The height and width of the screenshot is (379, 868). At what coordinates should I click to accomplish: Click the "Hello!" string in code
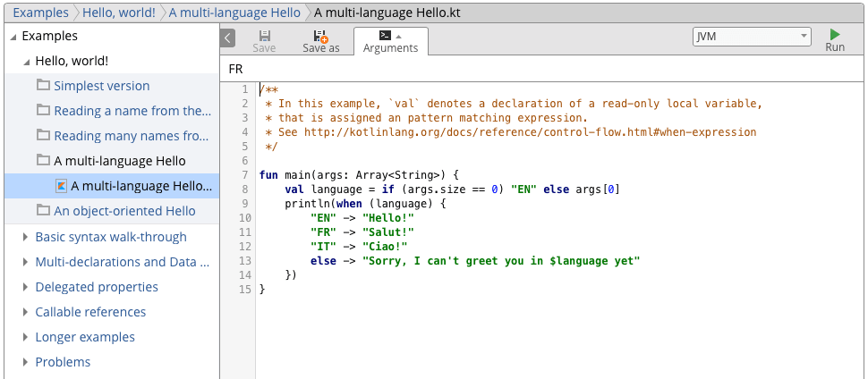coord(388,217)
